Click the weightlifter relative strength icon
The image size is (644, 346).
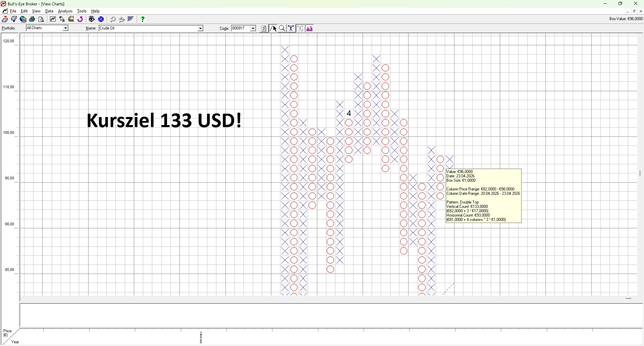click(291, 28)
